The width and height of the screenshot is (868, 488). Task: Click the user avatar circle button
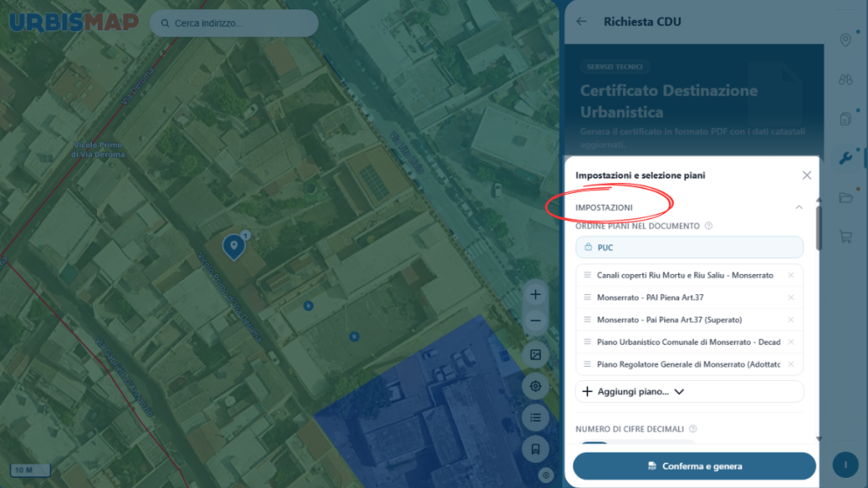pos(845,464)
